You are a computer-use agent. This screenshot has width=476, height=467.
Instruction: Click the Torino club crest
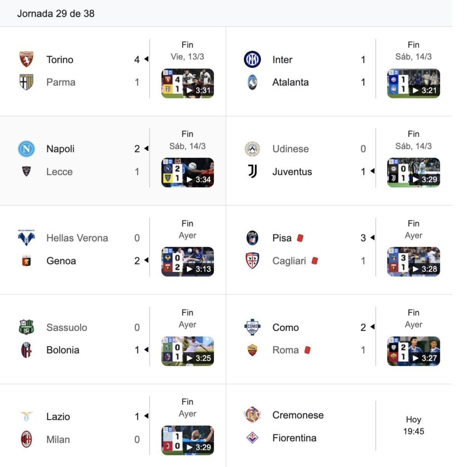click(26, 59)
